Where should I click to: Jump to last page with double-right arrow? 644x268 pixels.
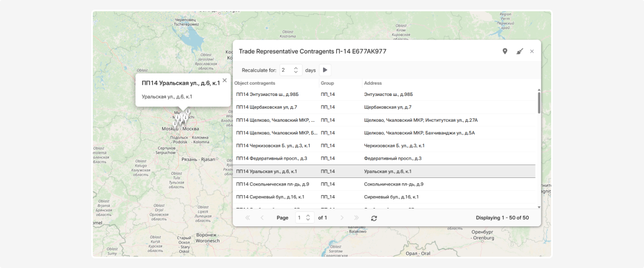[x=356, y=218]
